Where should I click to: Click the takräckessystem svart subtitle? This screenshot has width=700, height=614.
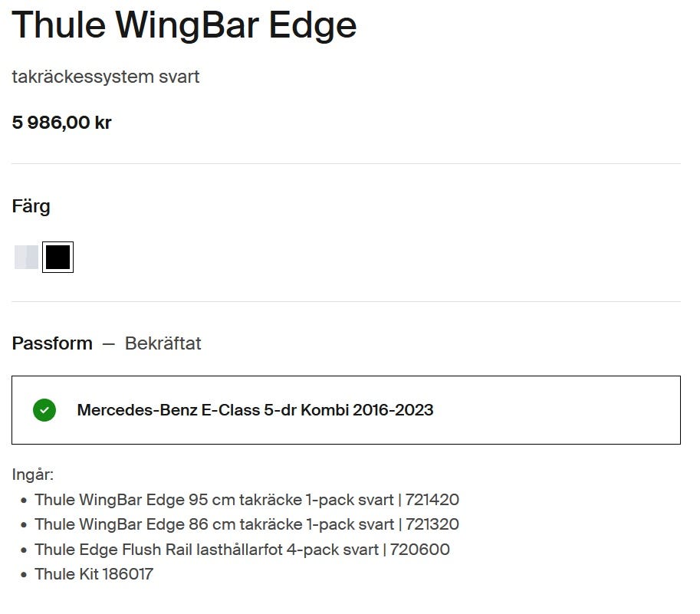106,77
